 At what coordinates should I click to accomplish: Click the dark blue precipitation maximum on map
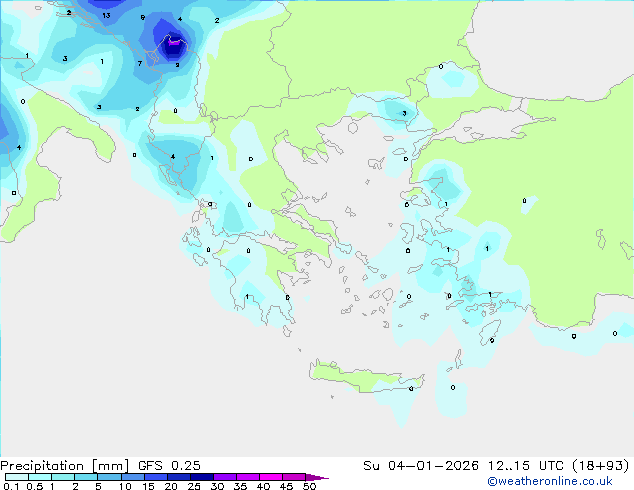point(173,46)
